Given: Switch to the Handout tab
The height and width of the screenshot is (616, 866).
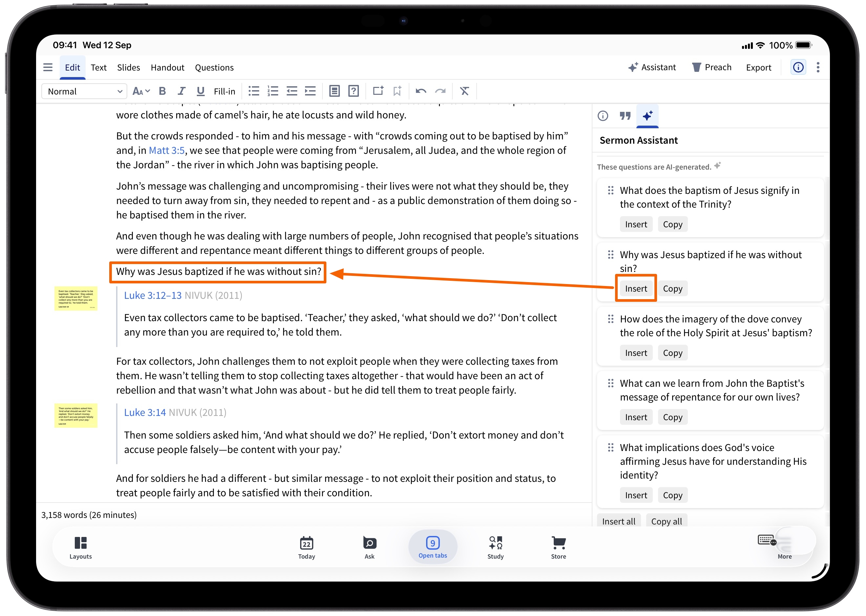Looking at the screenshot, I should coord(167,68).
